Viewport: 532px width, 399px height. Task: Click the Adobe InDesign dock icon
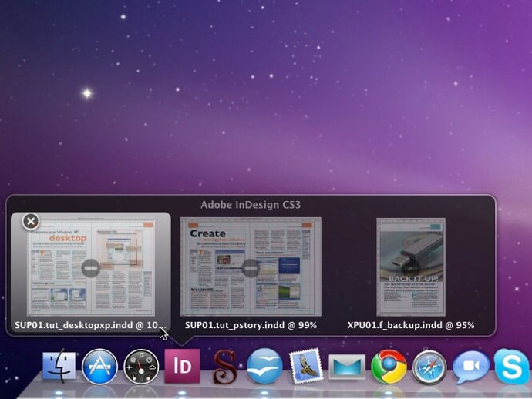tap(182, 366)
